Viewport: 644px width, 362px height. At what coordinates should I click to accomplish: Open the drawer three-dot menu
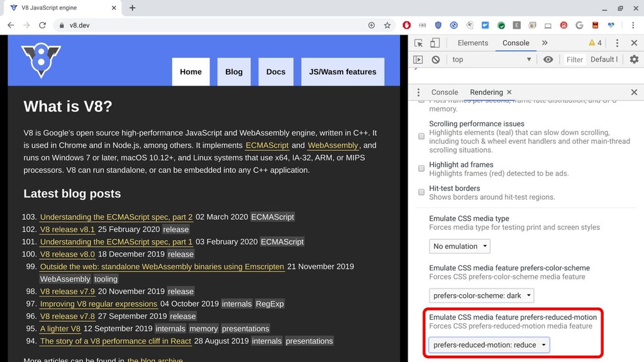tap(418, 92)
